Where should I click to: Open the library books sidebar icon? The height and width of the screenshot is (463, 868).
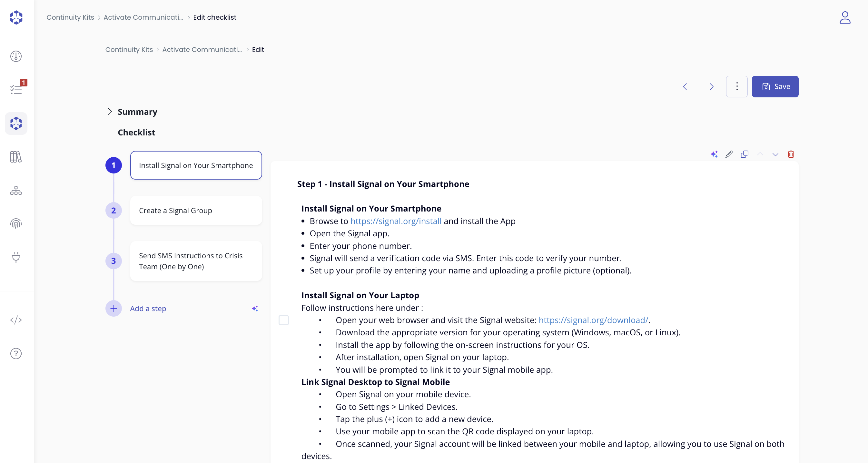(x=16, y=157)
